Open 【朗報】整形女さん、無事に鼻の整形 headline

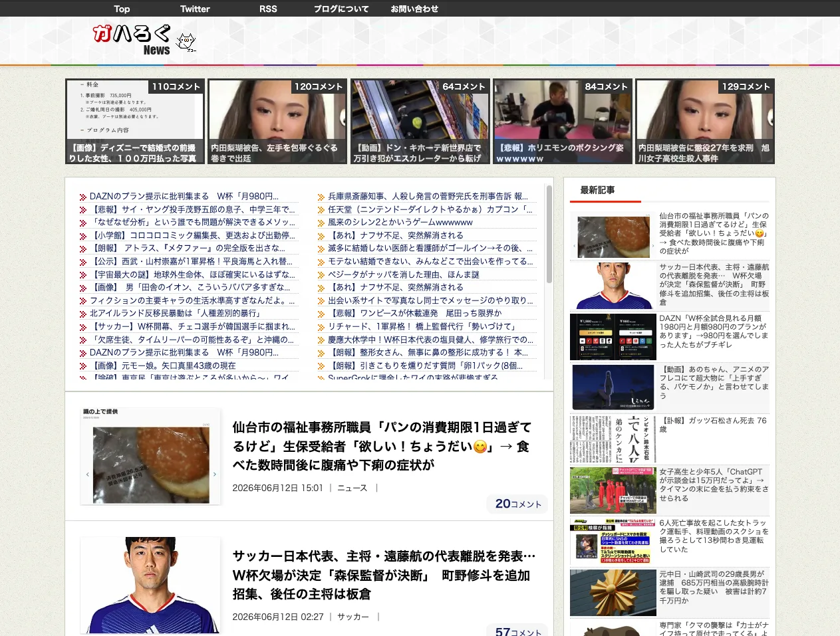click(x=427, y=352)
